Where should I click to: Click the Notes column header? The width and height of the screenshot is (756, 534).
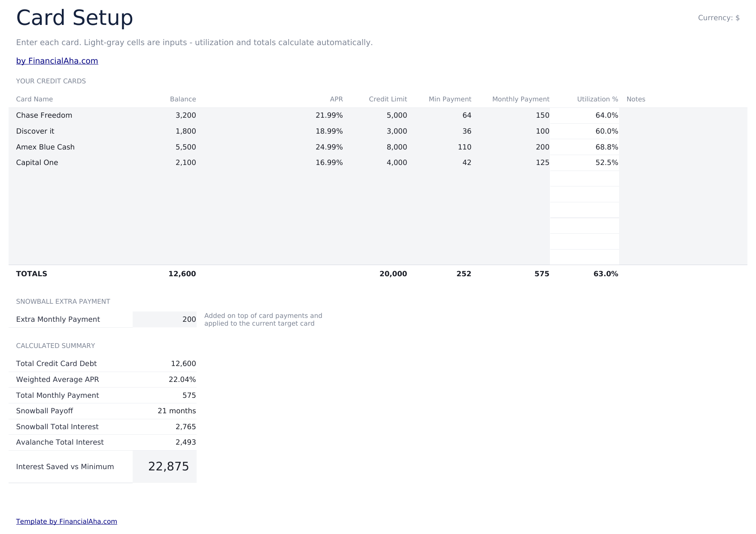pos(636,99)
